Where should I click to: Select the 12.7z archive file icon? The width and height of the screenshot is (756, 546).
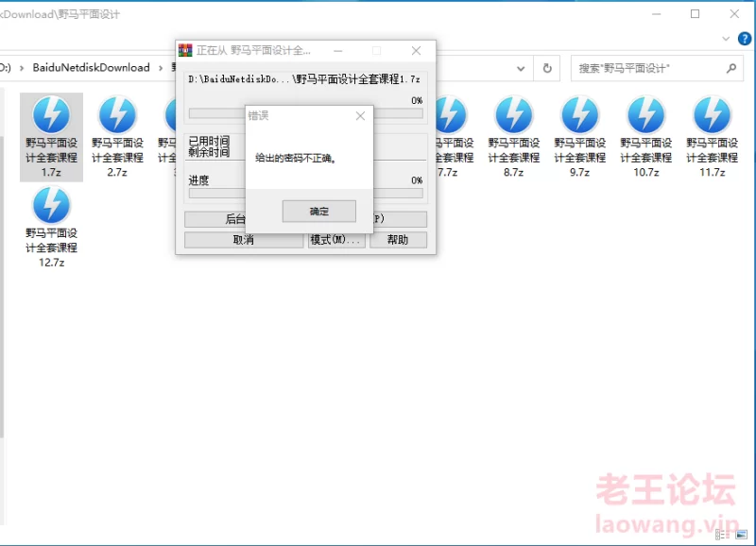pyautogui.click(x=51, y=207)
